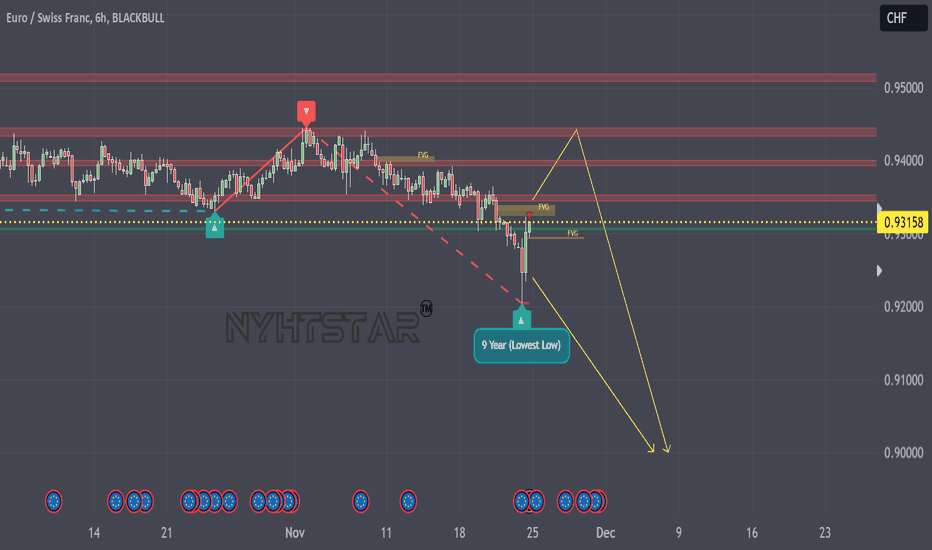Click the '23' date label on time axis

coord(825,533)
